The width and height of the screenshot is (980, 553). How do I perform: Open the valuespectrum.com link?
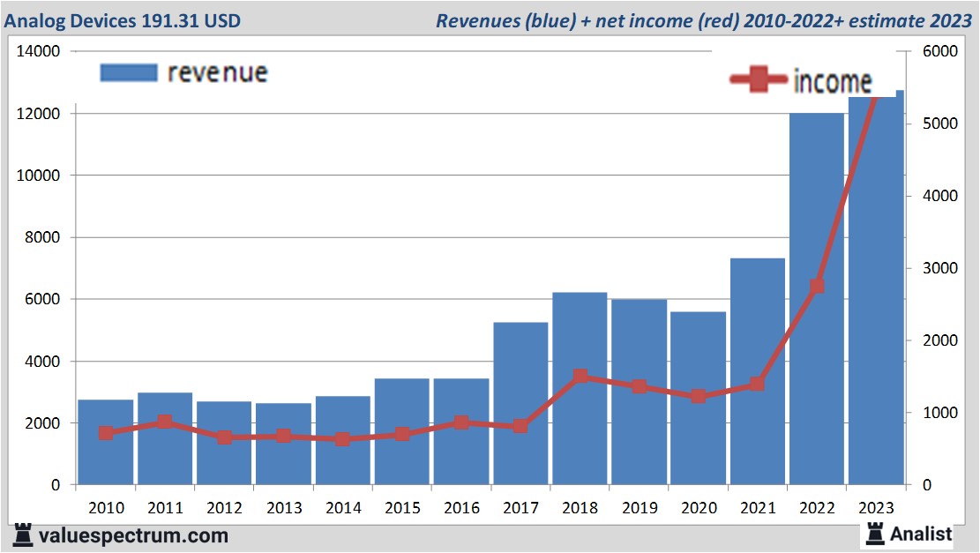133,535
